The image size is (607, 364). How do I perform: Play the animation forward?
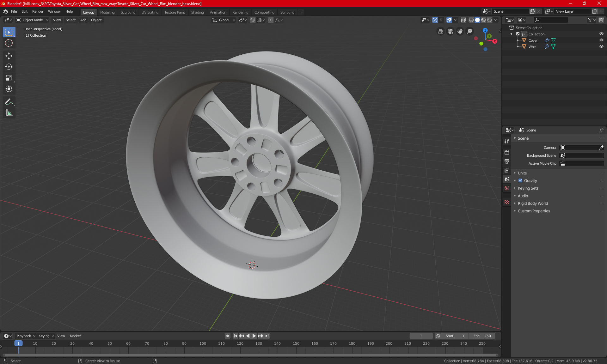pos(254,336)
